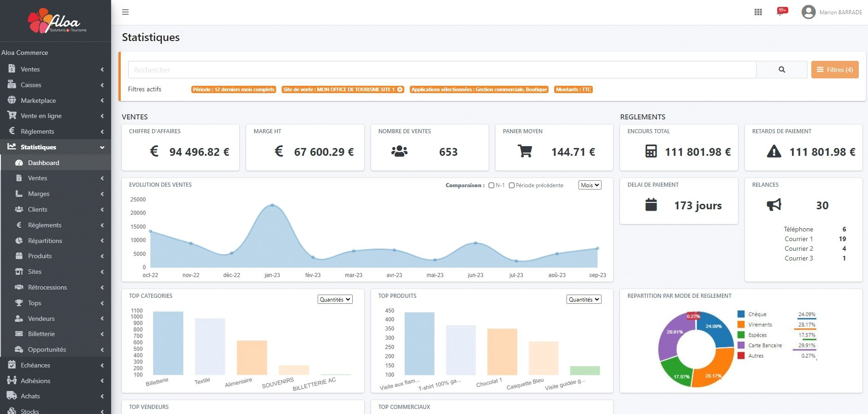868x414 pixels.
Task: Enable the N-1 comparison checkbox
Action: pos(491,185)
